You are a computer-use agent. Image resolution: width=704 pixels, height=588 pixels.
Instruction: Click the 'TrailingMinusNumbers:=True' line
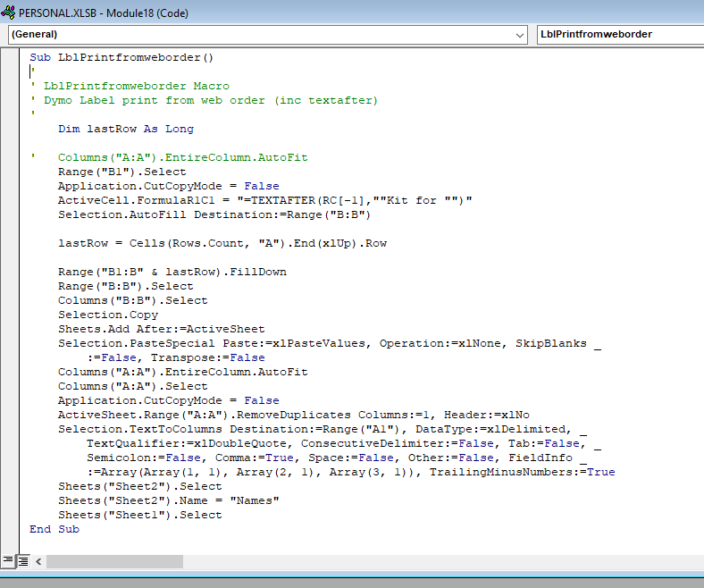[x=350, y=473]
